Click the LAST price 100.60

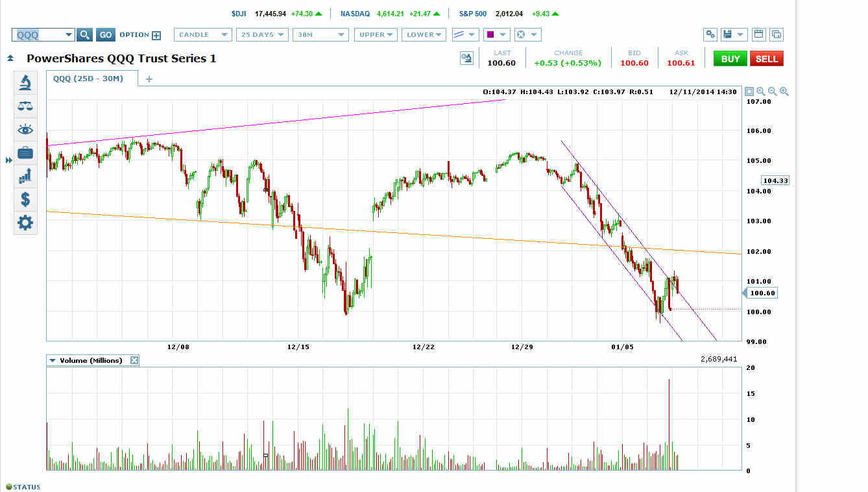(x=501, y=63)
